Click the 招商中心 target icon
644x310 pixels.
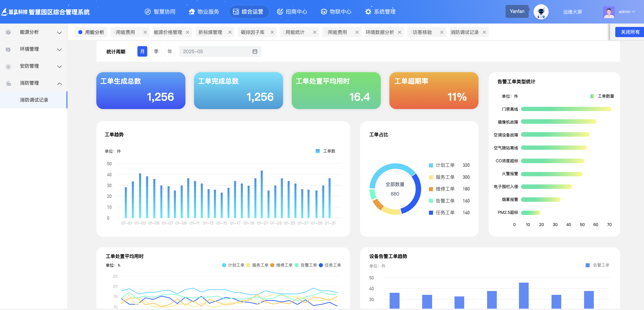tap(280, 12)
